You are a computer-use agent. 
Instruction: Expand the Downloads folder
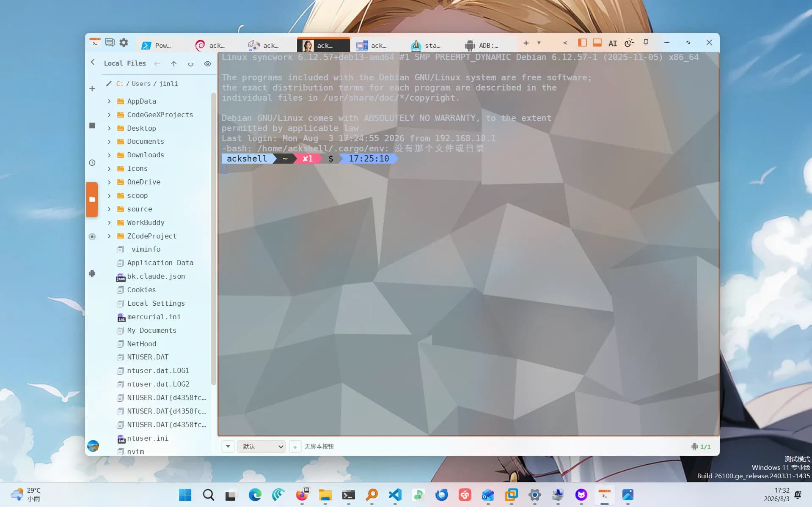(x=109, y=155)
